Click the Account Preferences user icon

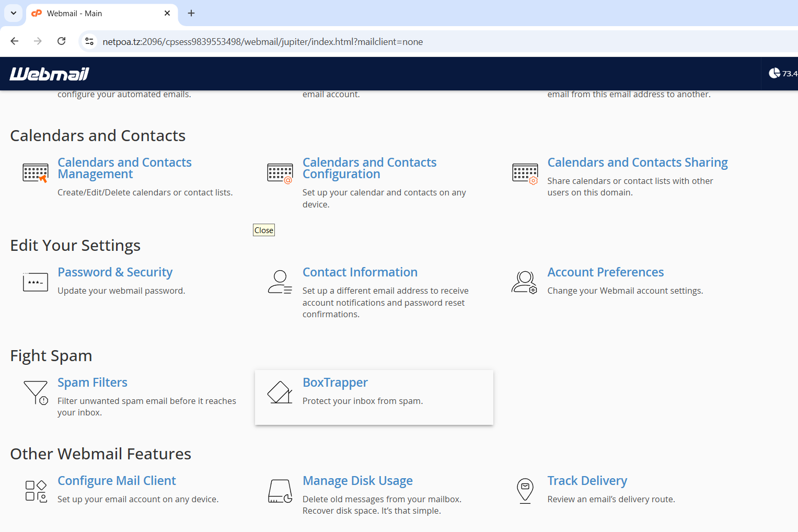(525, 282)
